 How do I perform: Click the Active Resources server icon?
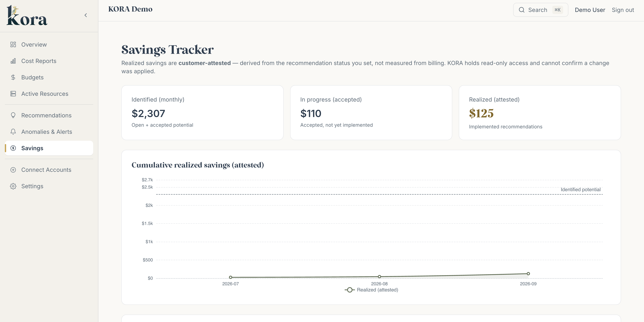point(13,94)
